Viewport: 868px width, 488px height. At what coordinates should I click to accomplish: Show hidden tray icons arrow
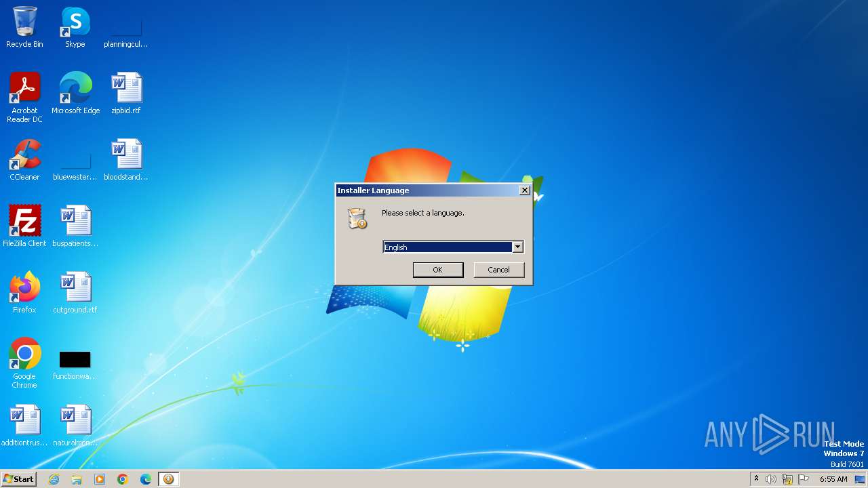(x=756, y=479)
